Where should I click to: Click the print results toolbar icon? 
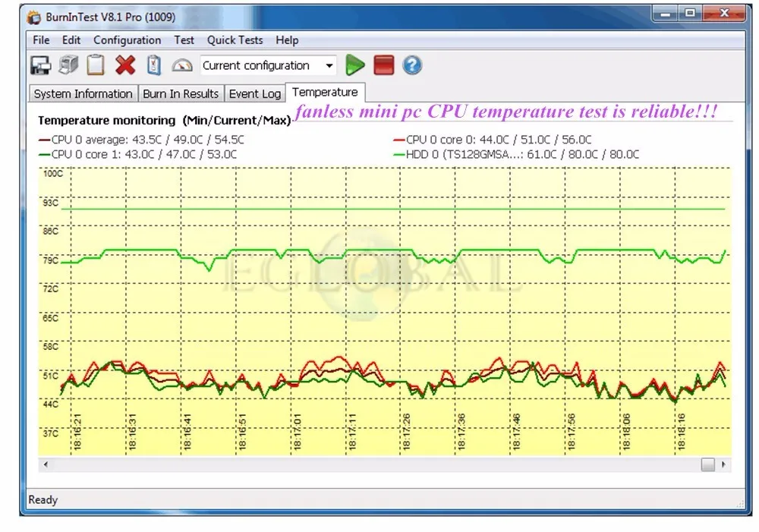coord(68,65)
